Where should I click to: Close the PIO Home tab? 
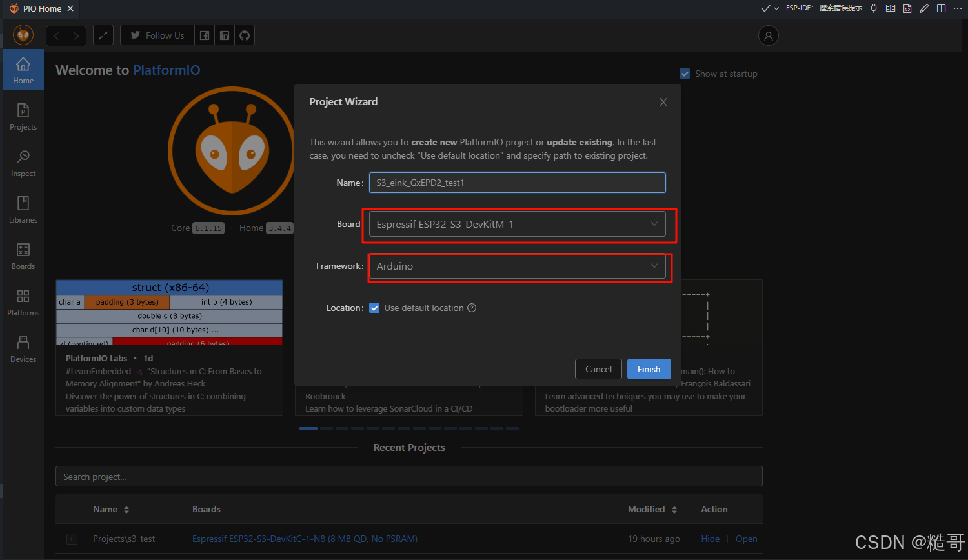[70, 8]
